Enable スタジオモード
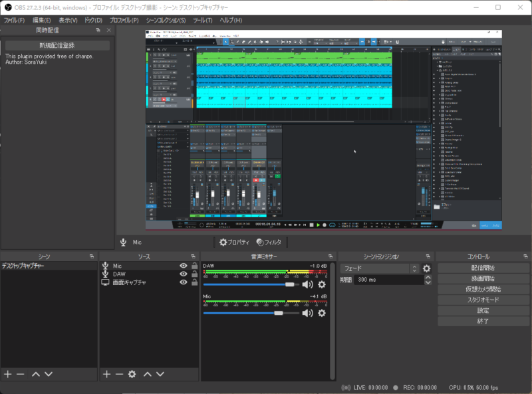Image resolution: width=532 pixels, height=394 pixels. (483, 300)
